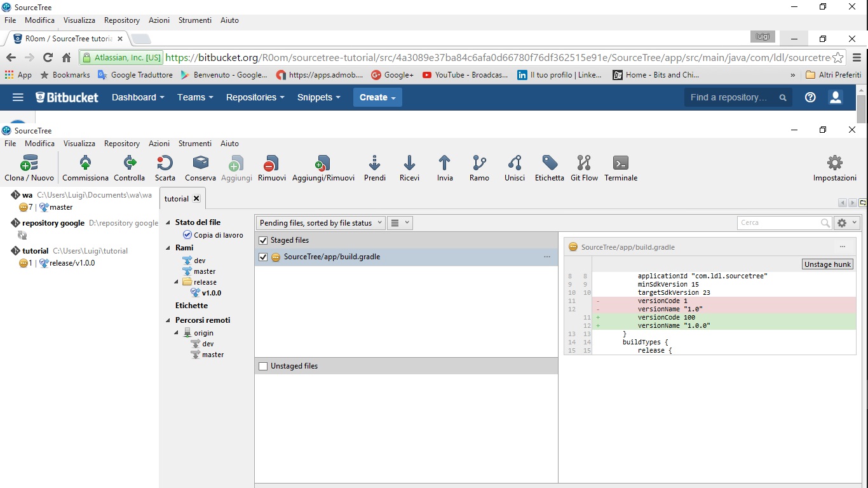Untick the build.gradle file checkbox
Screen dimensions: 868x488
click(263, 257)
